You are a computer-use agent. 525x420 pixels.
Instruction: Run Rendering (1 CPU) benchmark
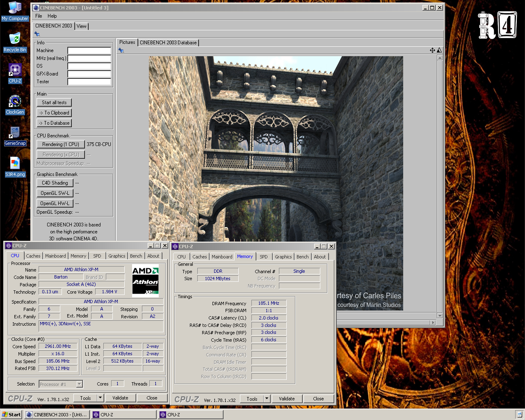61,144
